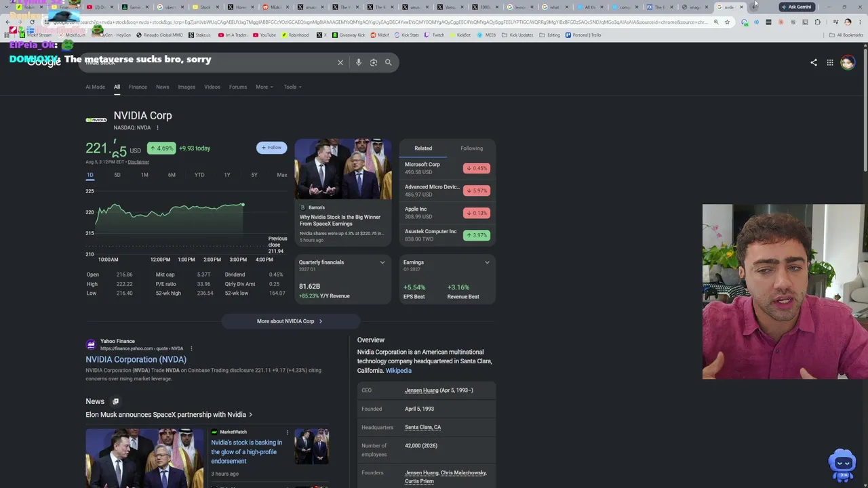Image resolution: width=868 pixels, height=488 pixels.
Task: Open the Advanced Micro Devices related stock
Action: 446,190
